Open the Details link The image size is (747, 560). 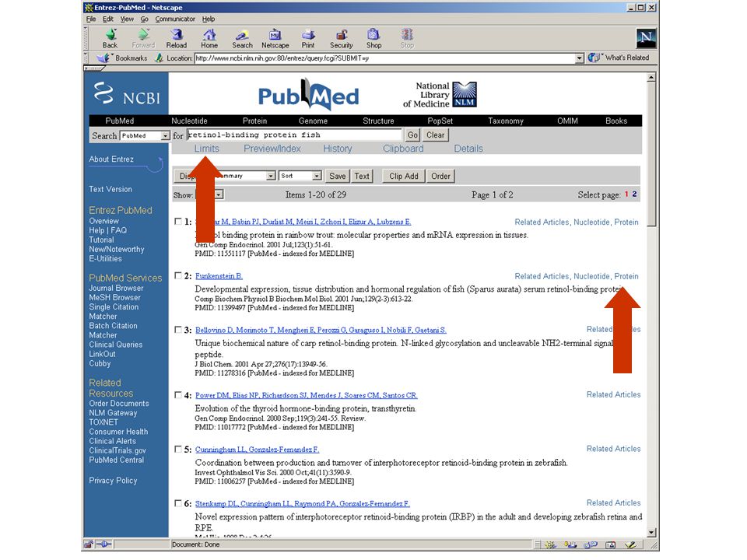click(468, 149)
